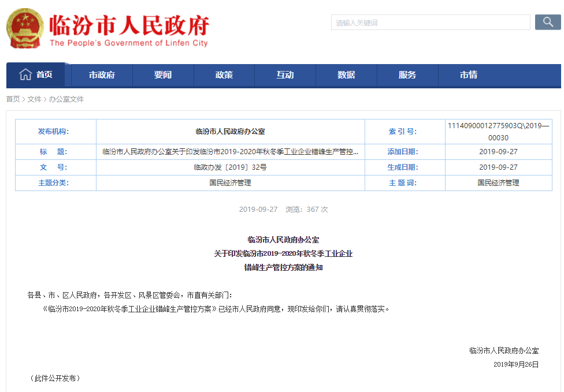
Task: Click the signed date 2019年9月26日
Action: 516,364
